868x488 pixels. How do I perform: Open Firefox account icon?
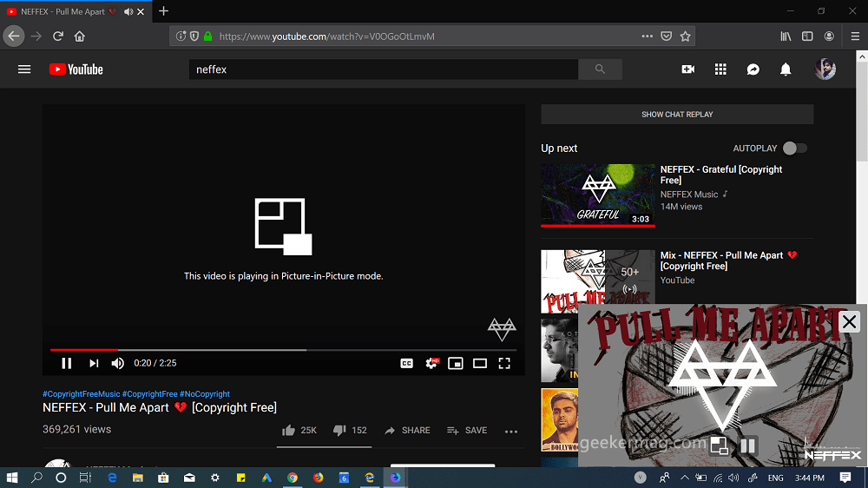829,36
